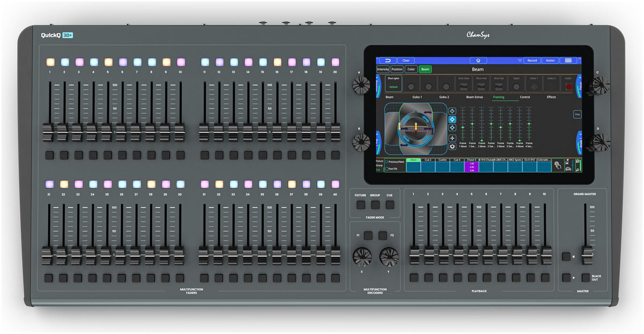This screenshot has width=644, height=334.
Task: Push the Y multifunction encoder
Action: [389, 257]
